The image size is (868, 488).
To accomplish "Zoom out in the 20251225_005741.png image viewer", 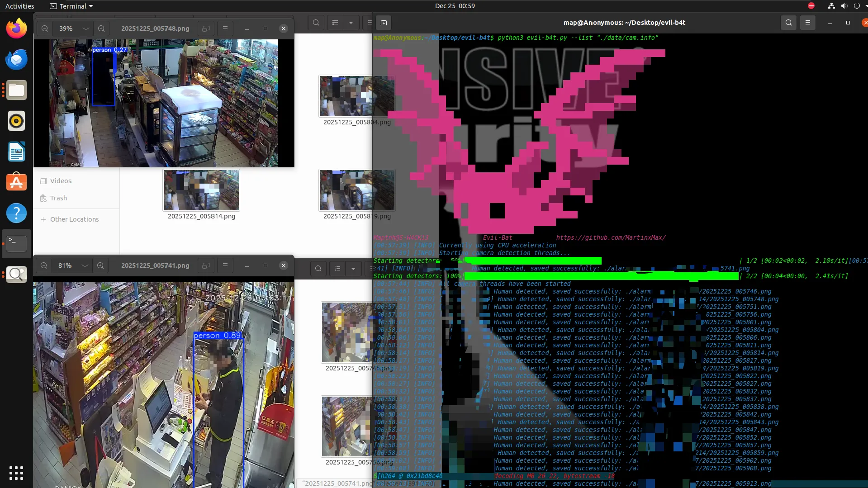I will (44, 265).
